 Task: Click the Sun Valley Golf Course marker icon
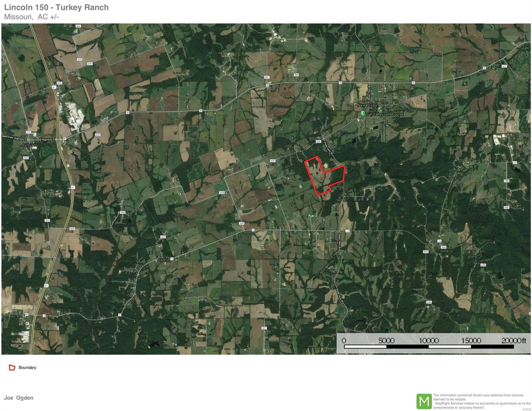tap(362, 113)
